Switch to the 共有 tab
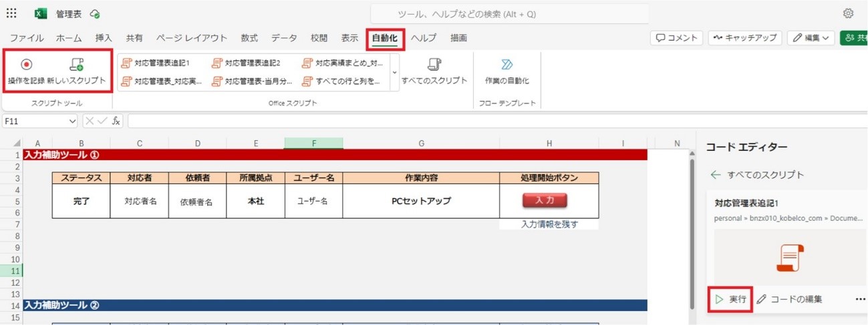Image resolution: width=868 pixels, height=325 pixels. click(x=134, y=38)
